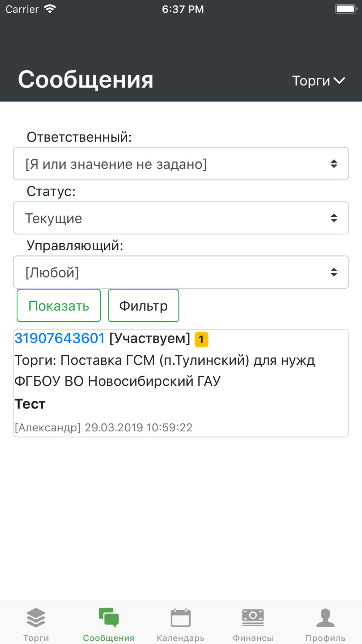362x644 pixels.
Task: Expand the Управляющий dropdown showing [Любой]
Action: (x=181, y=272)
